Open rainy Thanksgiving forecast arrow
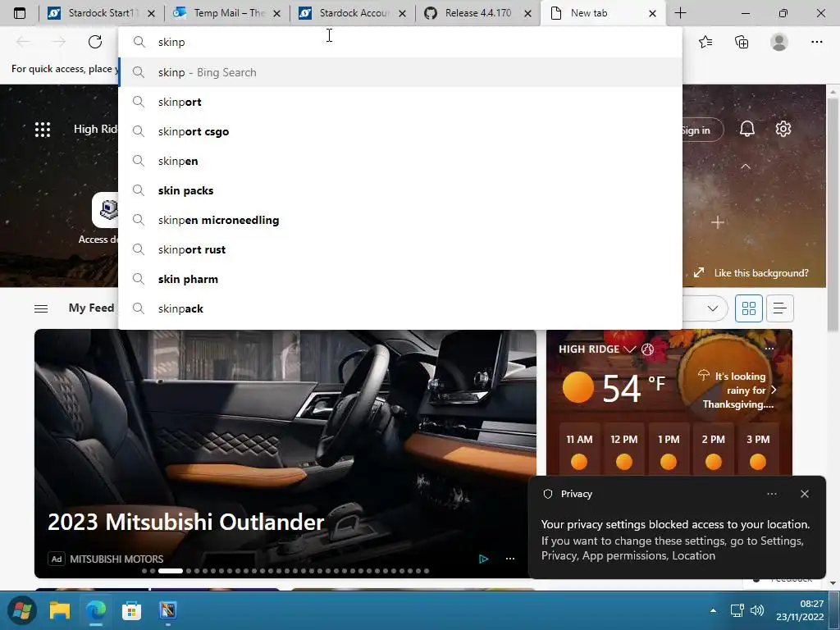The image size is (840, 630). coord(774,390)
